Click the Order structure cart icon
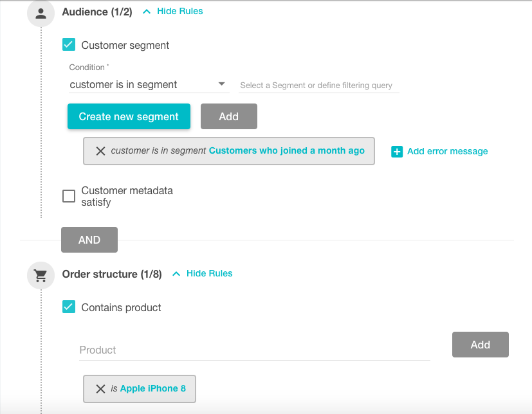This screenshot has width=532, height=414. [41, 275]
